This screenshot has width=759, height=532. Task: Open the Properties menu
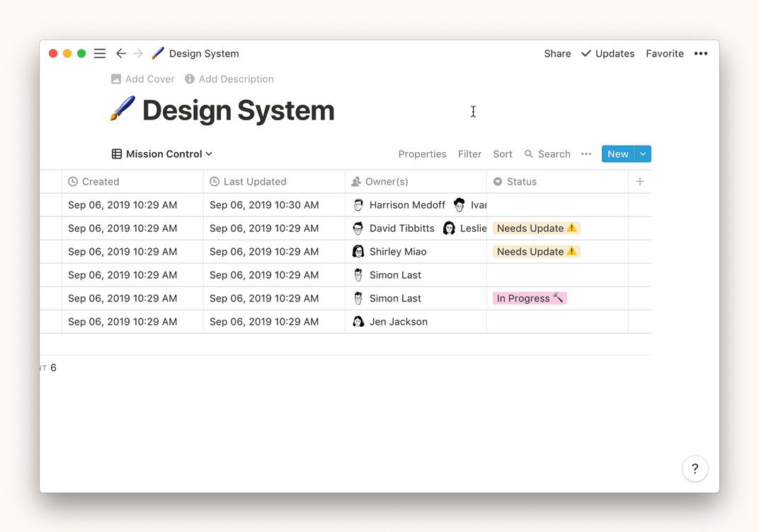point(422,154)
